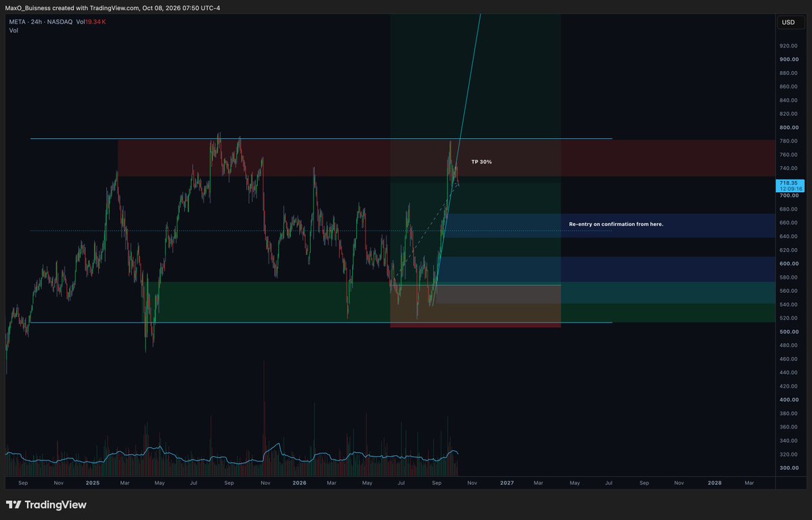Screen dimensions: 812x520
Task: Select the META · 24h · NASDAQ symbol title
Action: 40,22
